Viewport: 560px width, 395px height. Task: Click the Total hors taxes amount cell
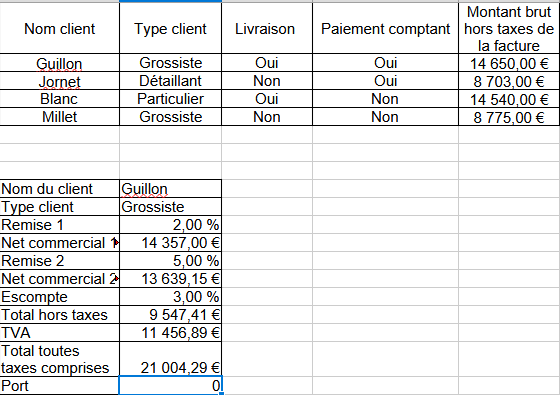pyautogui.click(x=170, y=315)
